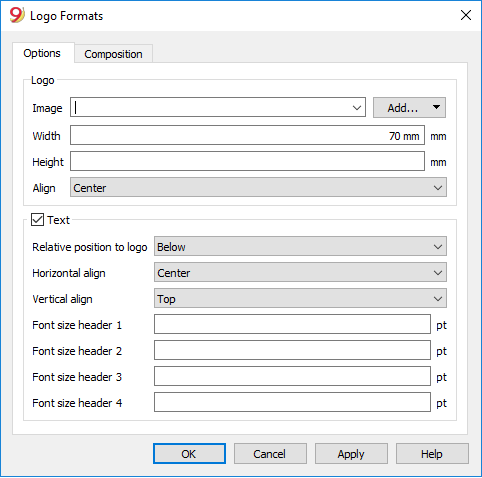482x478 pixels.
Task: Click the Apply button
Action: [351, 454]
